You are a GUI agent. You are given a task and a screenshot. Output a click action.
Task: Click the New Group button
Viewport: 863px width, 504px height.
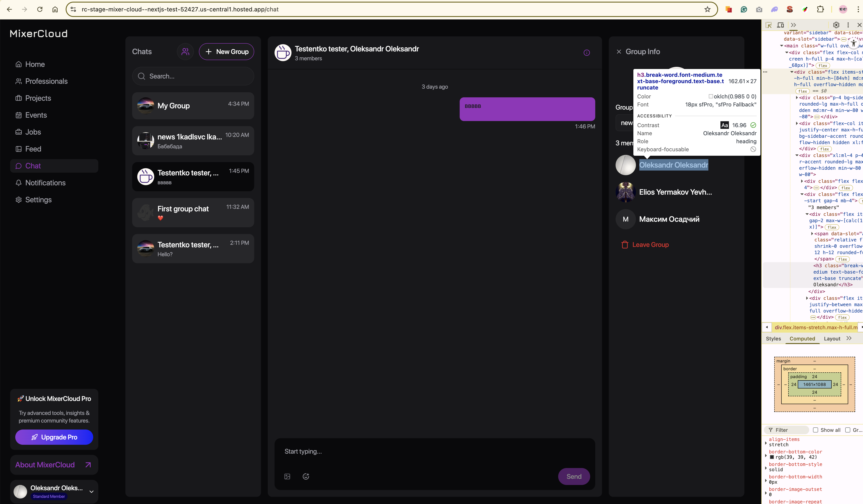point(226,52)
